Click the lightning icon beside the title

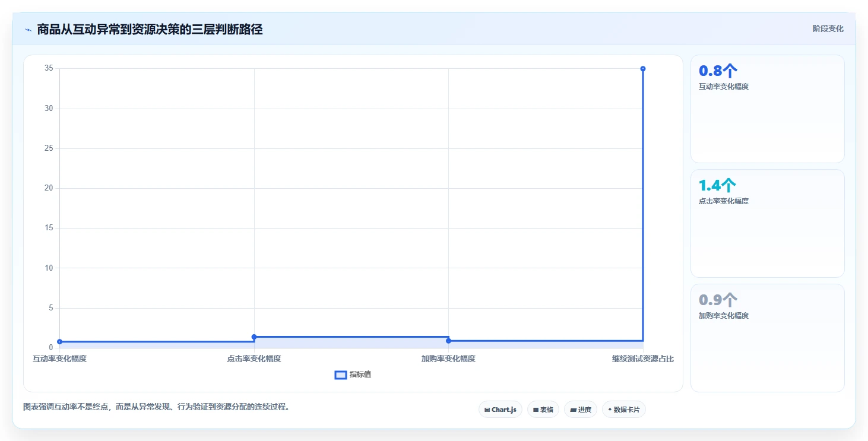click(x=28, y=30)
